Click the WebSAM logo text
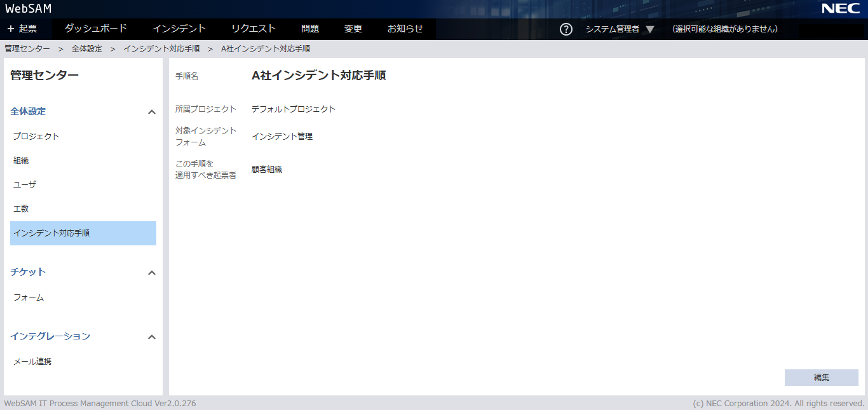868x410 pixels. (x=29, y=8)
